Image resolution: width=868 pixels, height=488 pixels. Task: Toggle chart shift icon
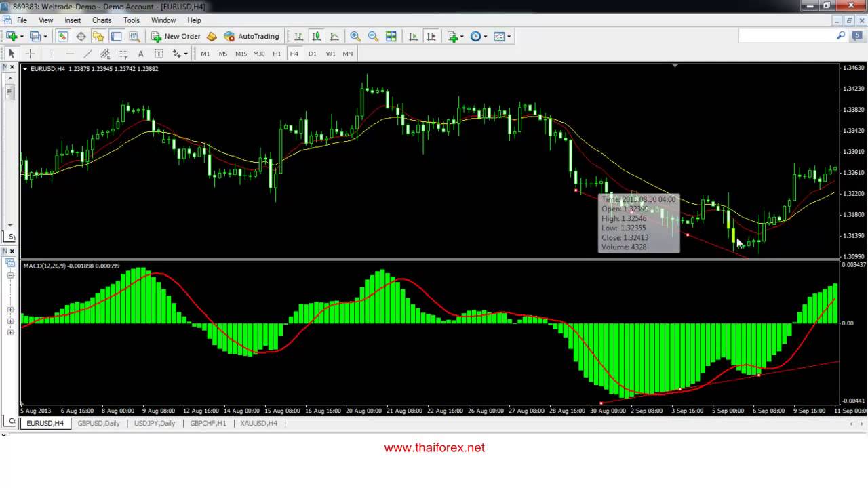click(x=431, y=36)
